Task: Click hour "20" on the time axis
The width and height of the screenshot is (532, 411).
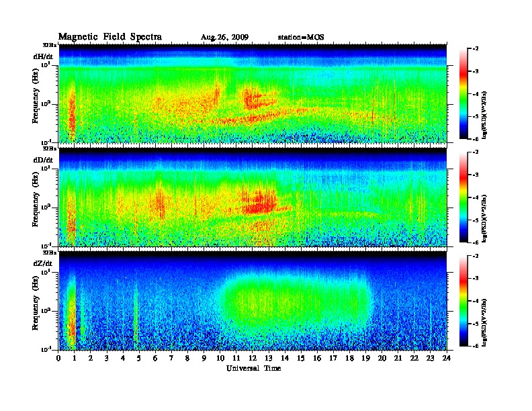Action: pyautogui.click(x=382, y=359)
